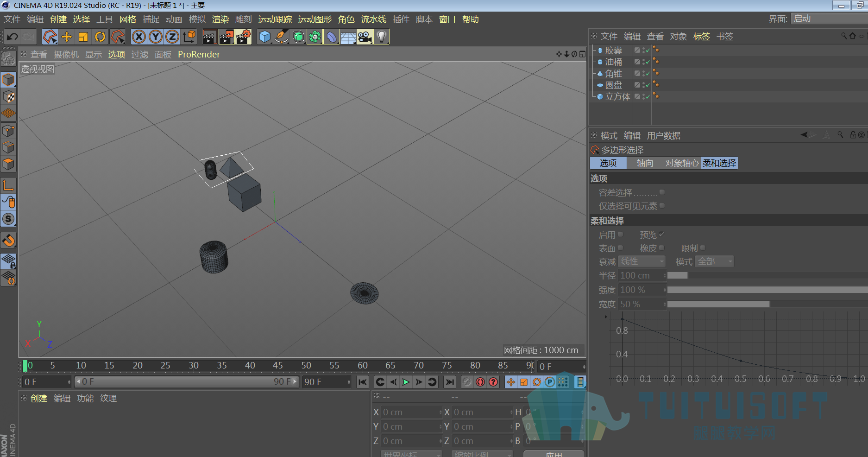Select the 立方体 object in list

tap(618, 96)
